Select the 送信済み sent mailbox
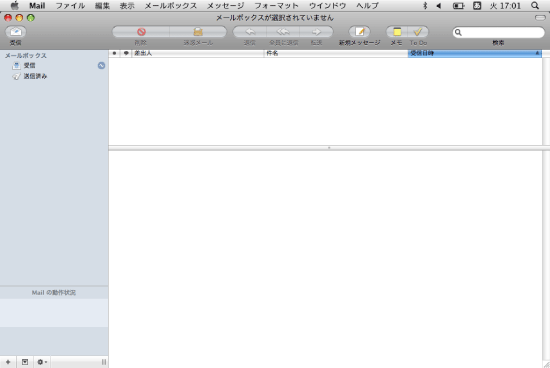Screen dimensions: 550x368 (x=35, y=76)
